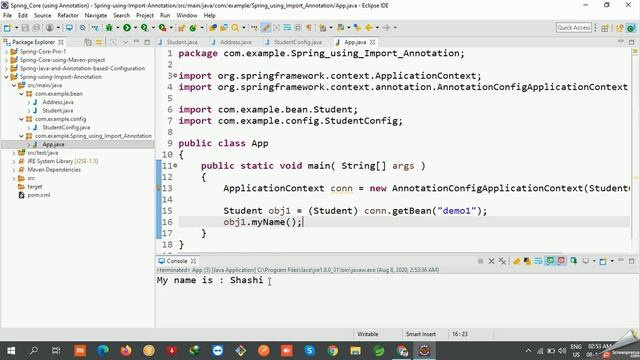Click Collapse All in Package Explorer
Viewport: 640px width, 360px height.
tap(88, 42)
